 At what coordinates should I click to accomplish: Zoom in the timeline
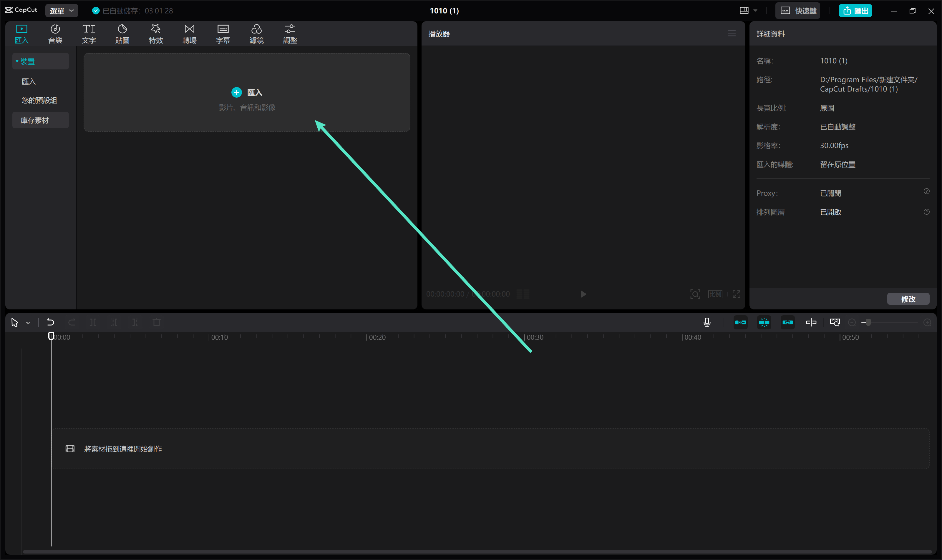click(x=927, y=323)
